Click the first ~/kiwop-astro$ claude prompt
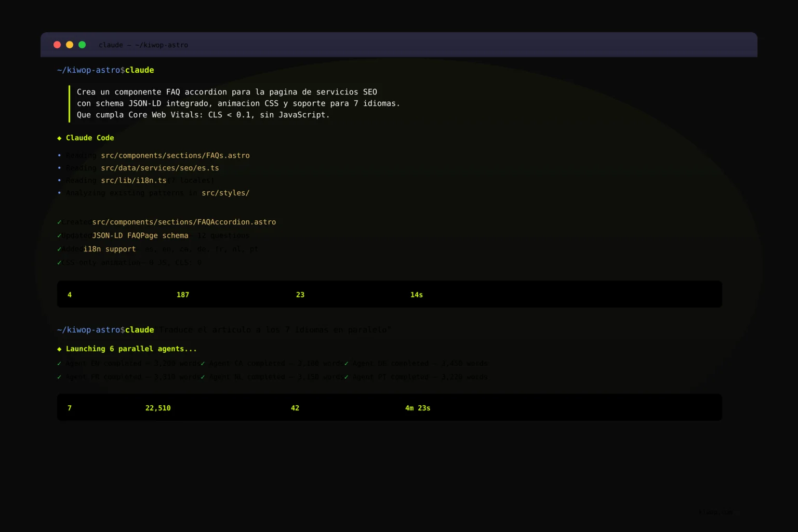This screenshot has width=798, height=532. coord(105,70)
